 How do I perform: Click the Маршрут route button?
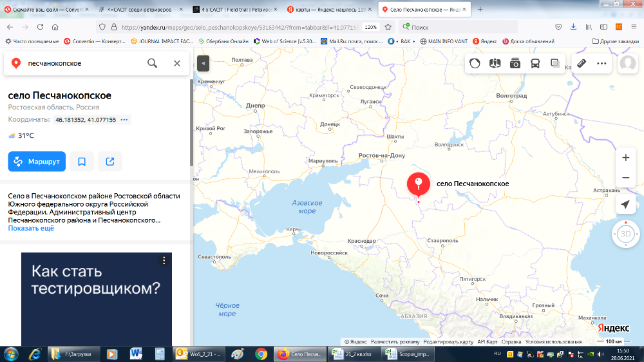37,162
